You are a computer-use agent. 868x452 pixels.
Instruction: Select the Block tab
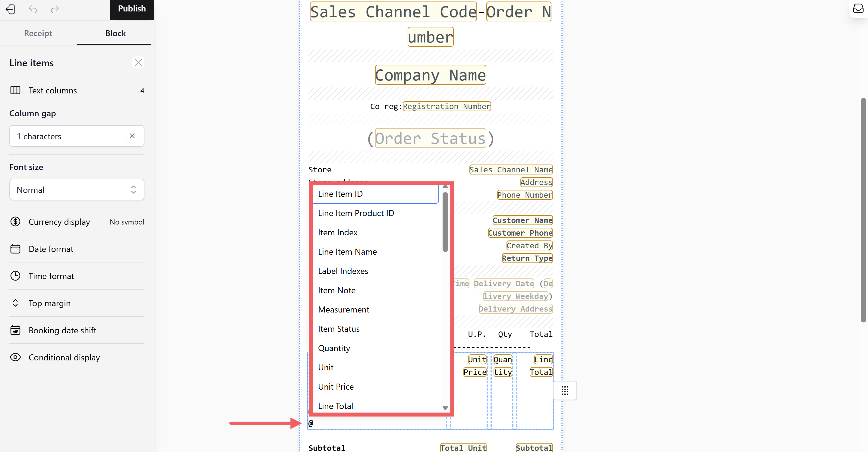click(115, 33)
